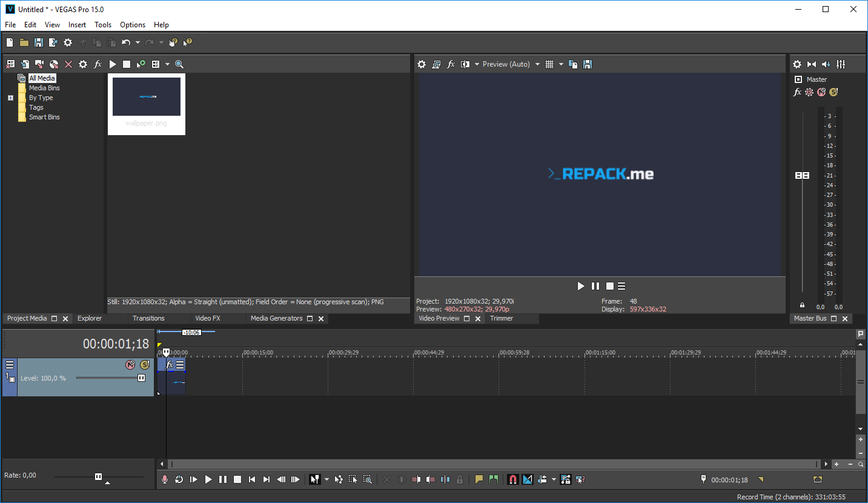Open the media properties gear in Project Media
This screenshot has height=503, width=868.
[82, 64]
